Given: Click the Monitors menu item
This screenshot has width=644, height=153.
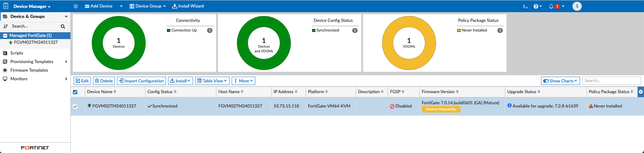Looking at the screenshot, I should pos(19,79).
